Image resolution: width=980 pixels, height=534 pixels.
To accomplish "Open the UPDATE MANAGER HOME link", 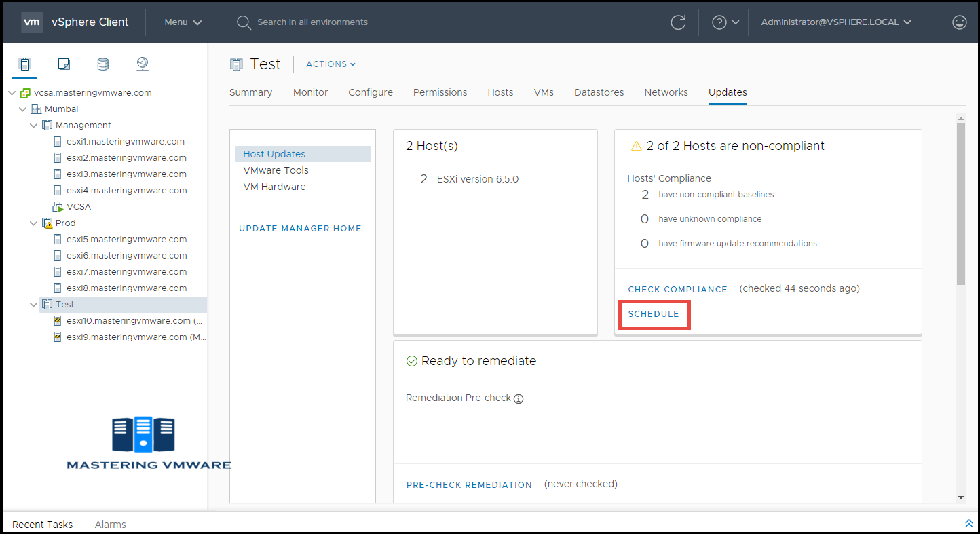I will point(300,229).
